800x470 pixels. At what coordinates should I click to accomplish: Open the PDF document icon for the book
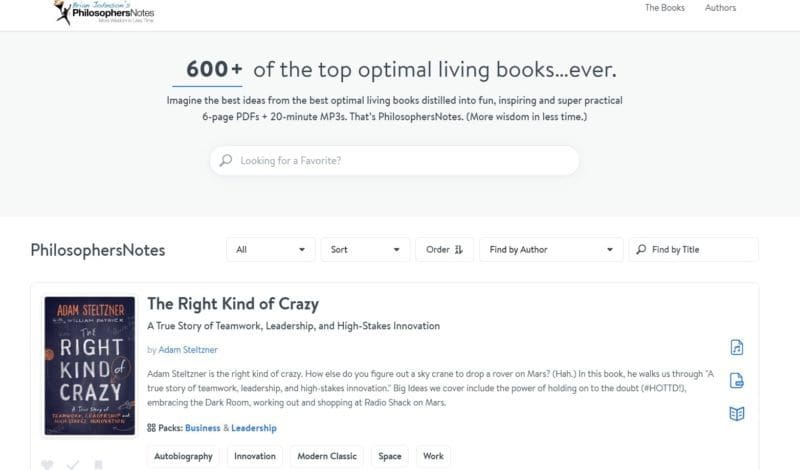click(736, 380)
